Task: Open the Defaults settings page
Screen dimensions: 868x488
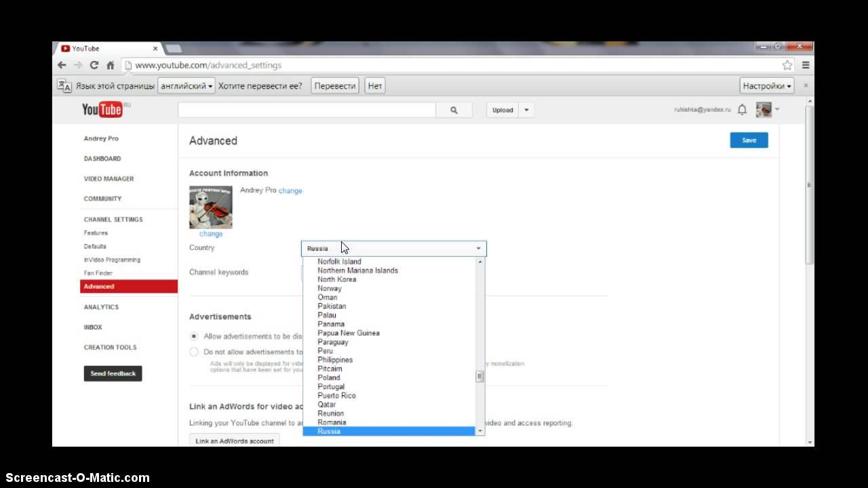Action: coord(95,247)
